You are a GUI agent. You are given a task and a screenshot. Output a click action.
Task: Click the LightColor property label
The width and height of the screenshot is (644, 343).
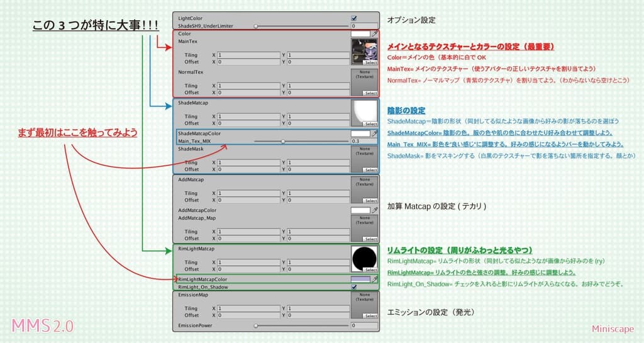(190, 18)
